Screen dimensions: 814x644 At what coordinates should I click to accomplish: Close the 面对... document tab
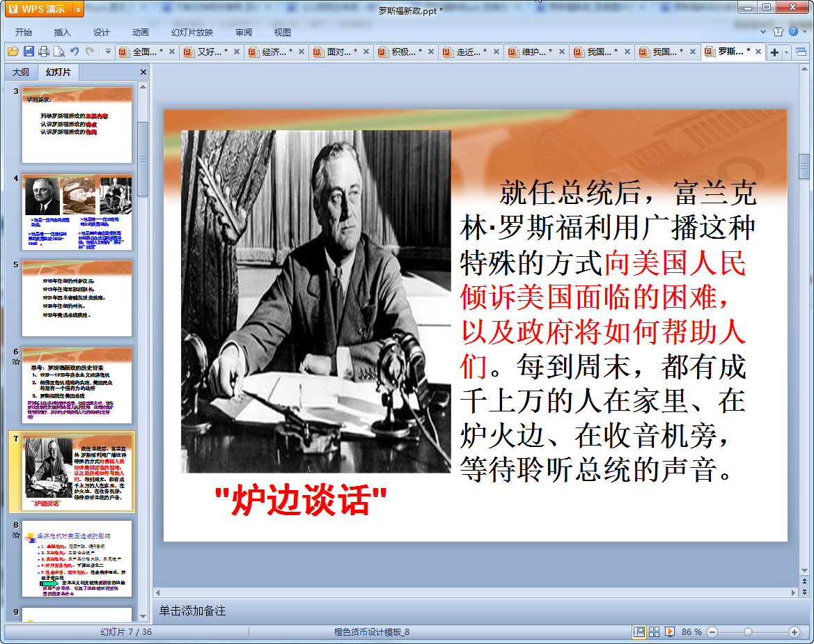[366, 52]
